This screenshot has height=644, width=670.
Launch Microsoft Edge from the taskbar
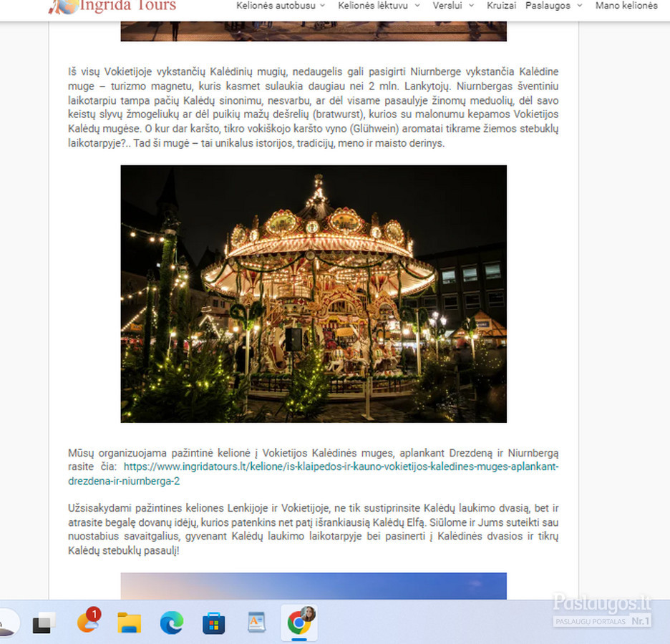[x=171, y=623]
